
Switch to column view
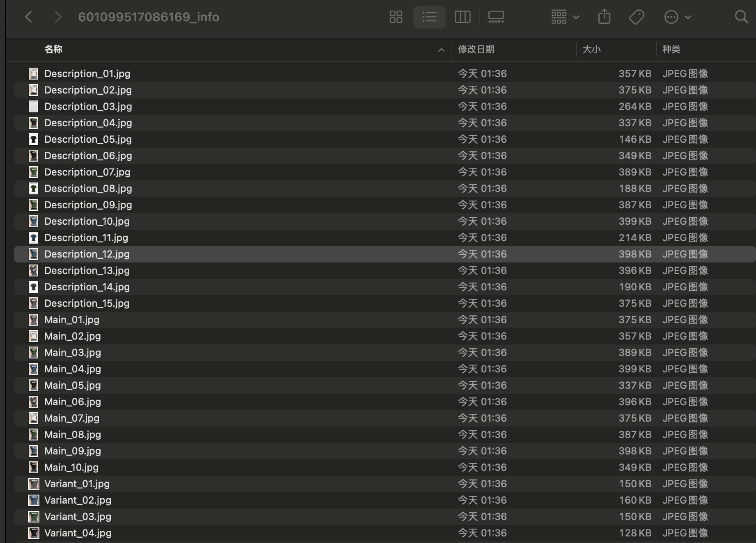(x=463, y=17)
